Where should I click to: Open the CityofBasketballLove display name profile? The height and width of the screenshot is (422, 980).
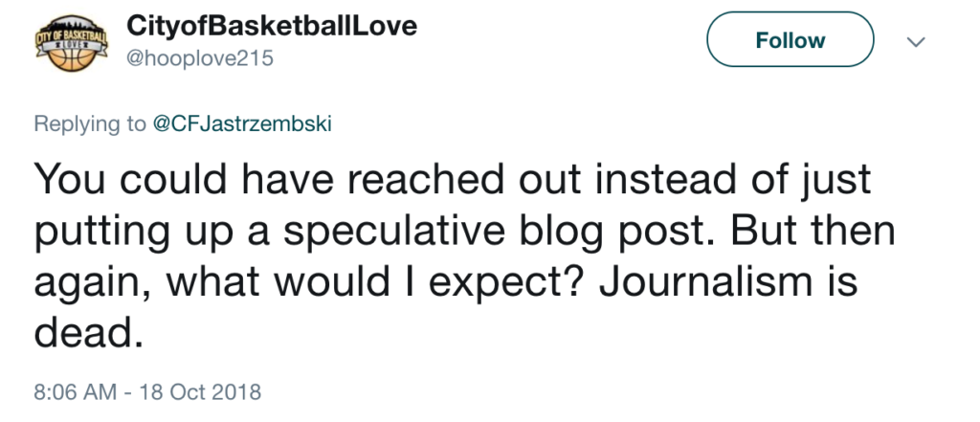[x=272, y=26]
